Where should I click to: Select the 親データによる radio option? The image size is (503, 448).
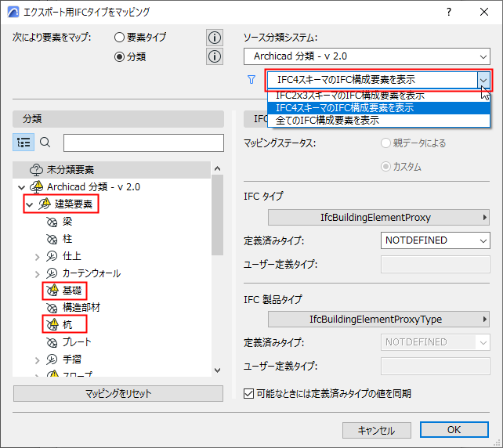385,143
